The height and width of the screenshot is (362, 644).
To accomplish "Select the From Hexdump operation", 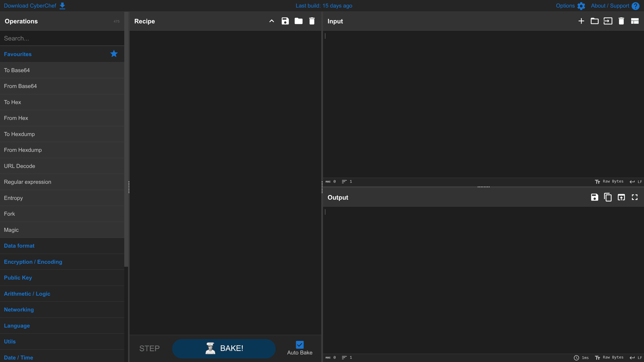I will (62, 150).
